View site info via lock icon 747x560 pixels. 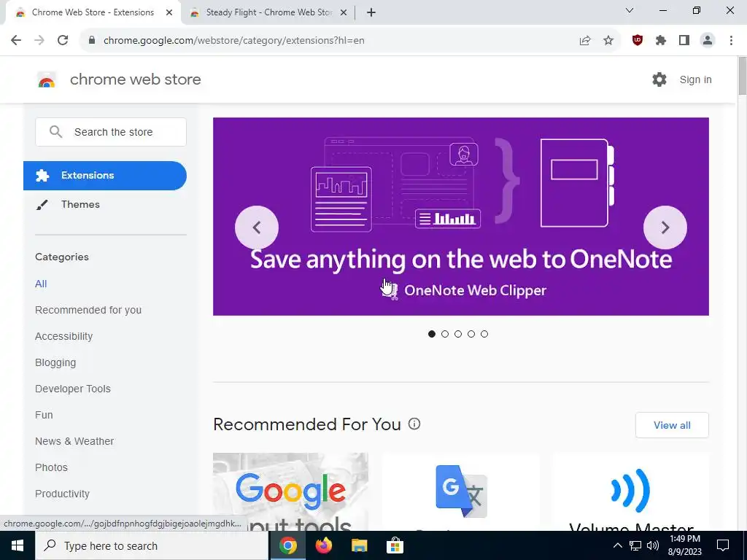point(92,41)
